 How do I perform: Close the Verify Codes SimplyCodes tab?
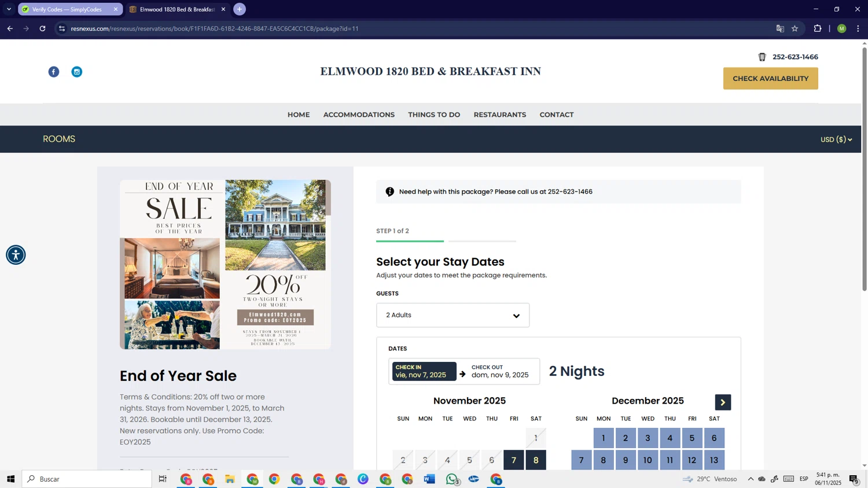pyautogui.click(x=116, y=9)
